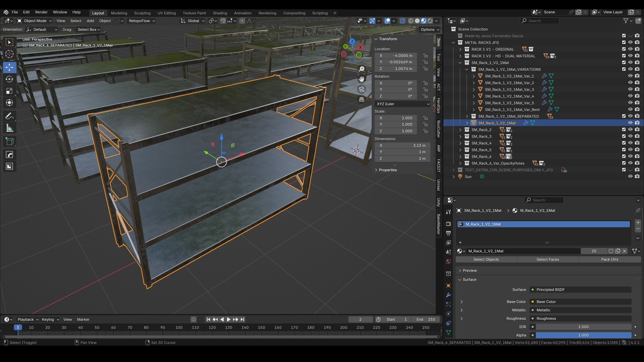This screenshot has height=362, width=644.
Task: Open the RetopoFlow menu button
Action: [142, 21]
